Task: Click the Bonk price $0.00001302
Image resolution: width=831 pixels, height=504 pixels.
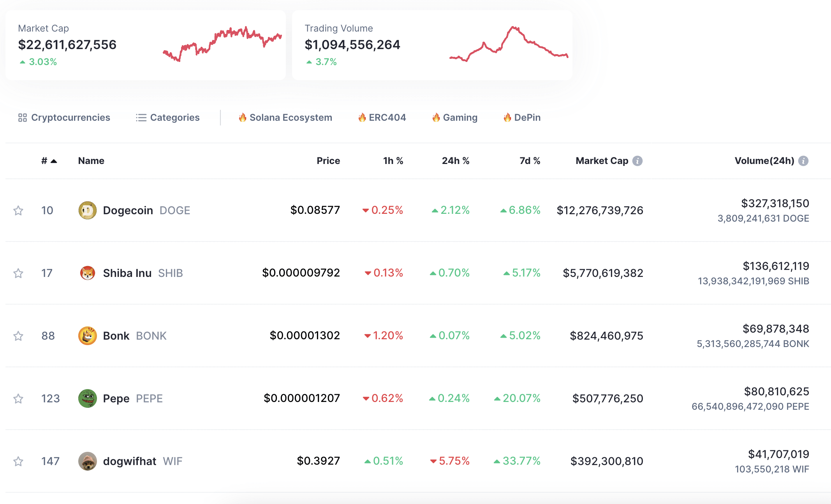Action: point(305,336)
